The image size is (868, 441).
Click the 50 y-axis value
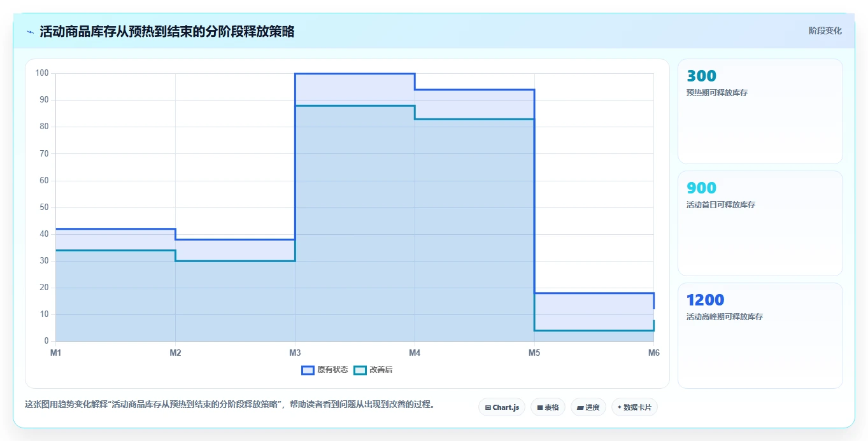point(44,207)
